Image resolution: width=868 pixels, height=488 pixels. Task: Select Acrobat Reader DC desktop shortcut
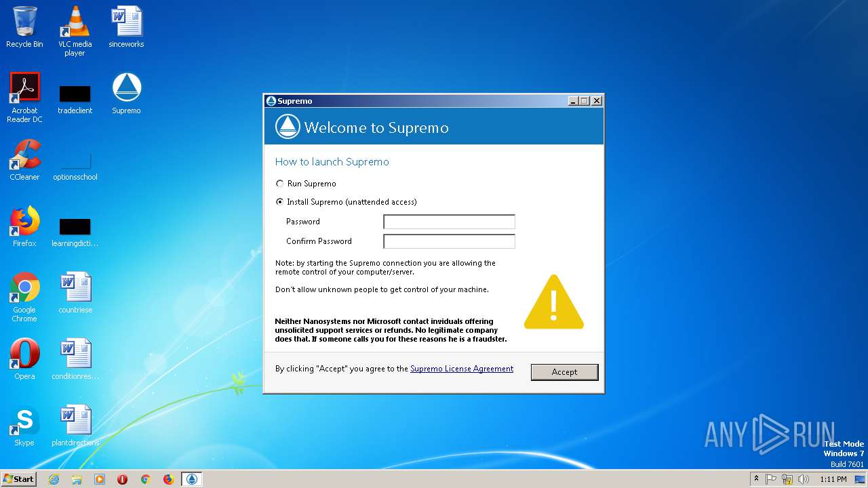point(24,98)
